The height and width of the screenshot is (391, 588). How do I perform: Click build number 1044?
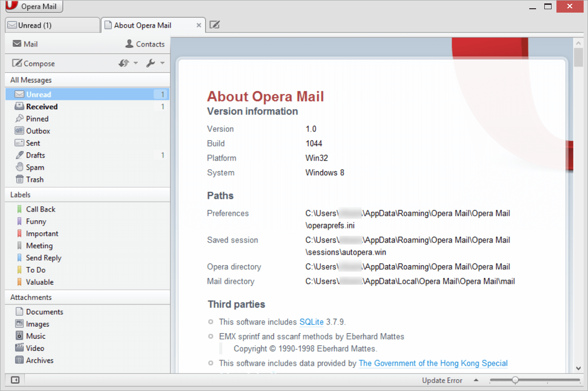point(314,144)
